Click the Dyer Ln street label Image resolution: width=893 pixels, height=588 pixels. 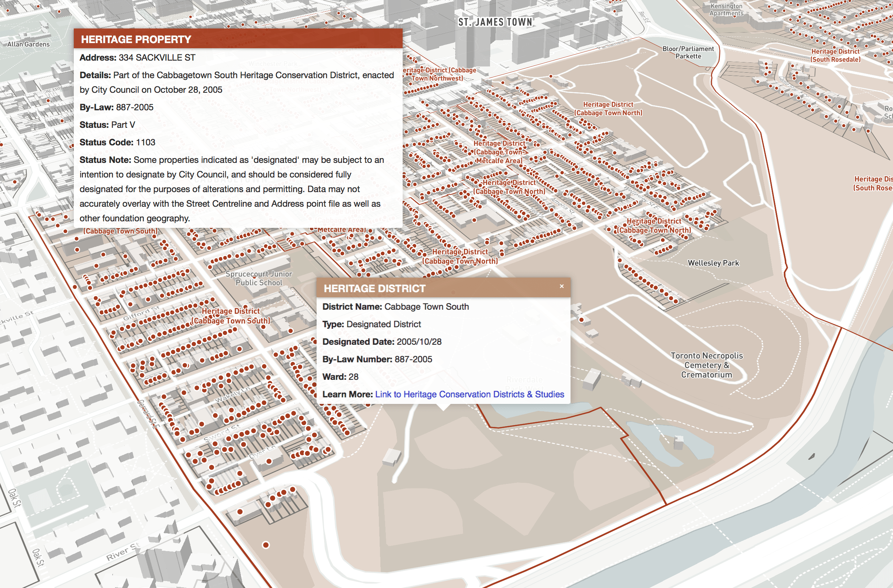[x=263, y=452]
